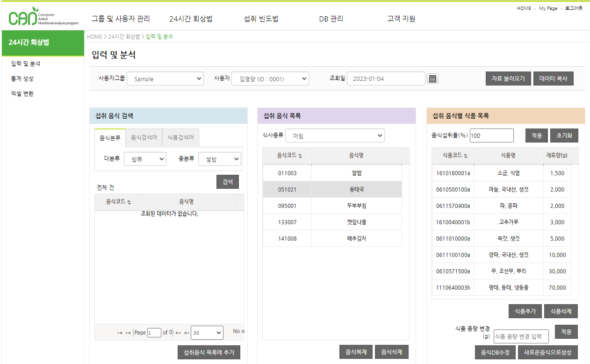Click the 음식섭취율 percent input field

coord(491,136)
